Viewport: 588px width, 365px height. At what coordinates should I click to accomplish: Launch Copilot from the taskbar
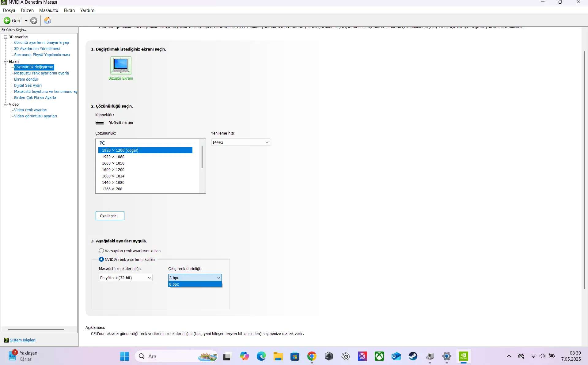244,356
